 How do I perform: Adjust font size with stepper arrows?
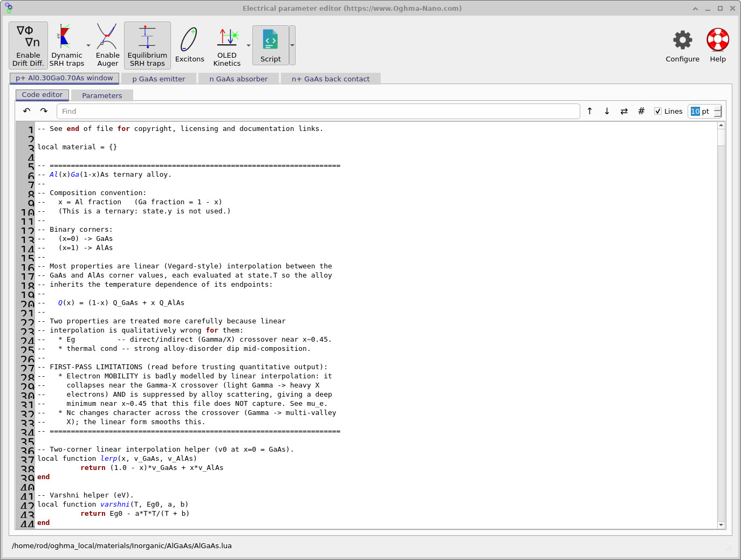(718, 111)
